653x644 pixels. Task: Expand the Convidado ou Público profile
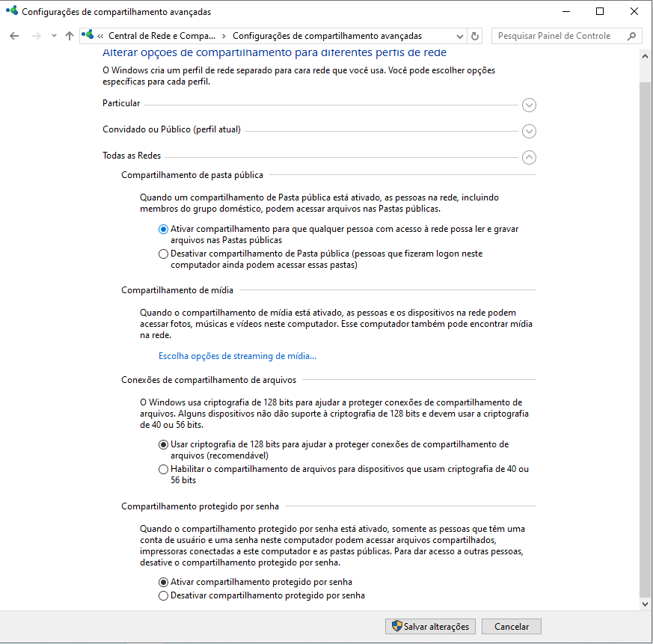(529, 131)
